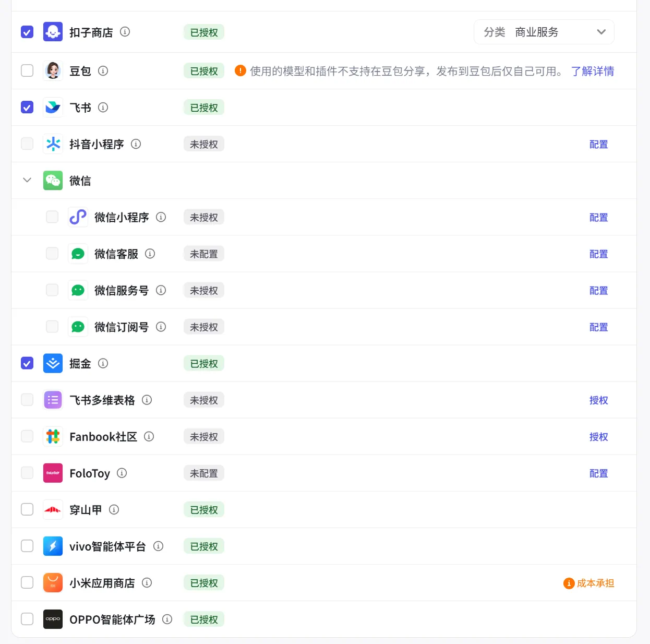Viewport: 650px width, 644px height.
Task: Click the OPPO智能体广场 black icon
Action: pyautogui.click(x=53, y=618)
